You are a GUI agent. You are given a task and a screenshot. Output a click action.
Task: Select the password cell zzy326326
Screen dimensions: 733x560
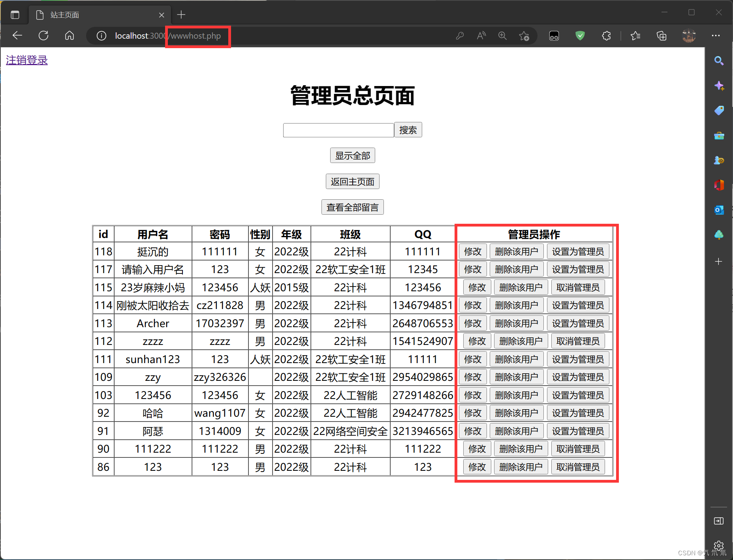[220, 377]
